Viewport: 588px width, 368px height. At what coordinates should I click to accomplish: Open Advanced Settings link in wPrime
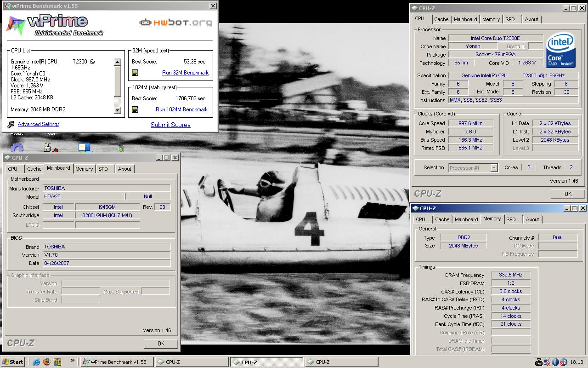39,124
